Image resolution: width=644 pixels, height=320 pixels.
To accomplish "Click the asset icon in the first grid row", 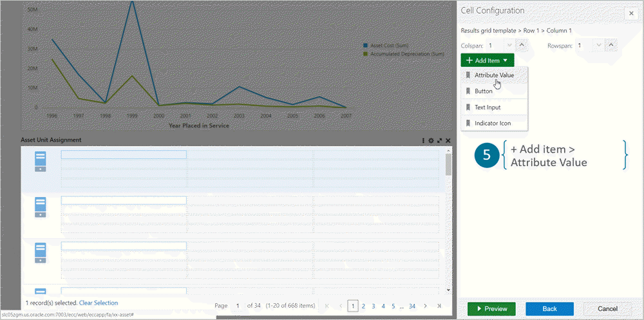I will [40, 162].
